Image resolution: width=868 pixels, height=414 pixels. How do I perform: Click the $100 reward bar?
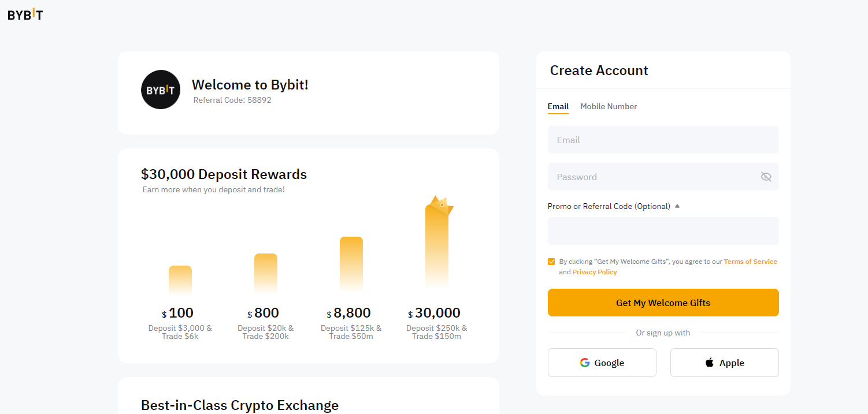click(x=180, y=280)
